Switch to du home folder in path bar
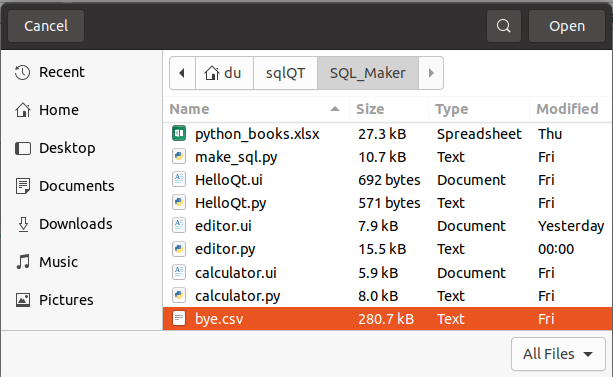 point(224,73)
